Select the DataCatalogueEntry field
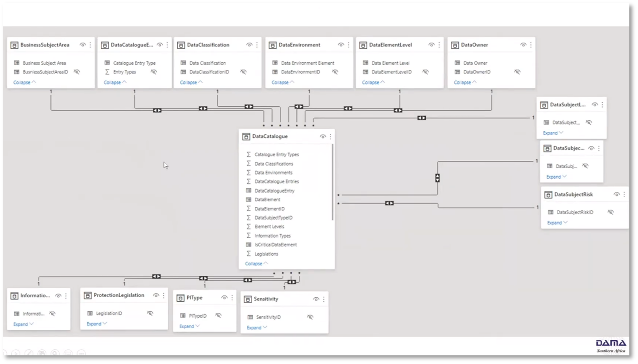The image size is (638, 364). tap(274, 191)
